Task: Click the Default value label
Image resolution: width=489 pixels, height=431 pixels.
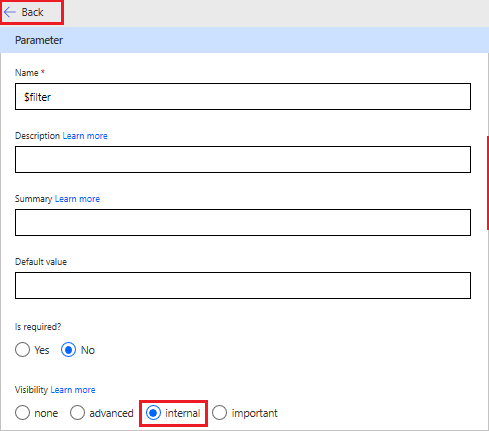Action: point(41,262)
